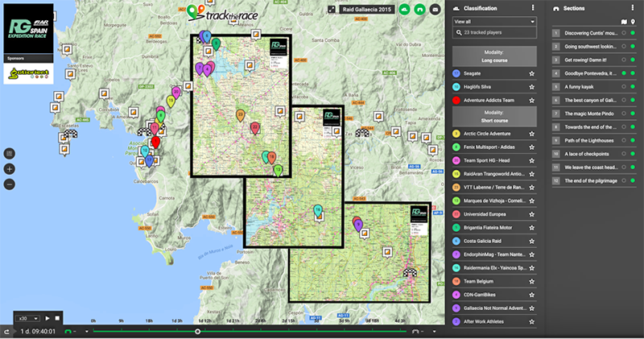Viewport: 644px width, 339px height.
Task: Toggle green pin for The best canyon of Gali...
Action: 633,100
